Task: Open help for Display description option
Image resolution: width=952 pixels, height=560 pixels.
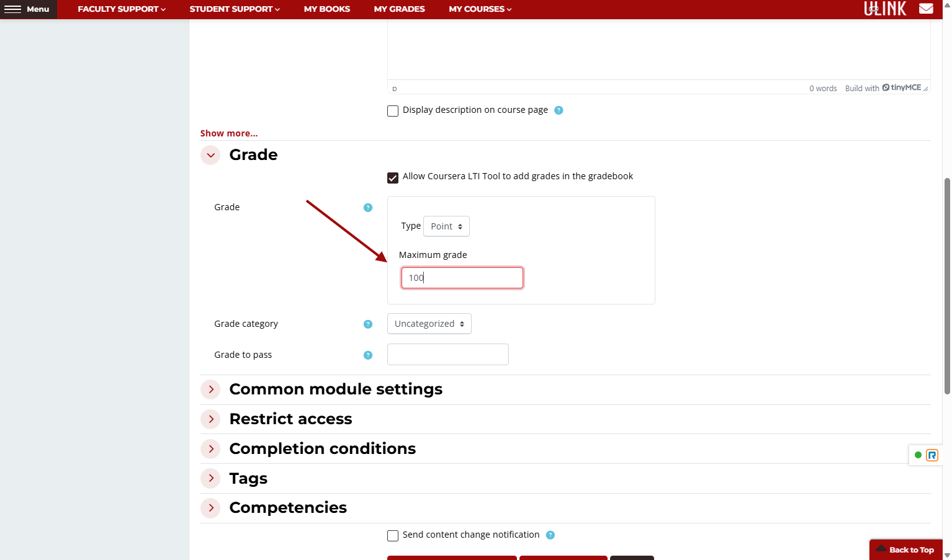Action: 559,110
